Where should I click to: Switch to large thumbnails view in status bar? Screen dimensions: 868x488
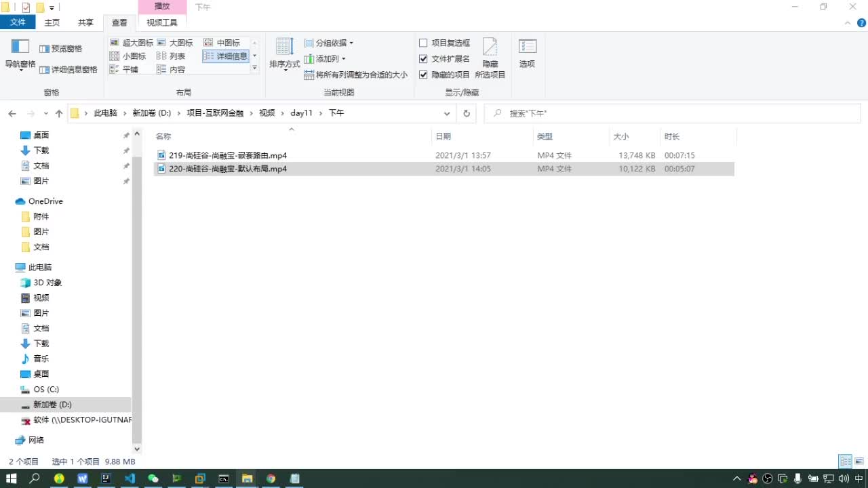coord(859,462)
